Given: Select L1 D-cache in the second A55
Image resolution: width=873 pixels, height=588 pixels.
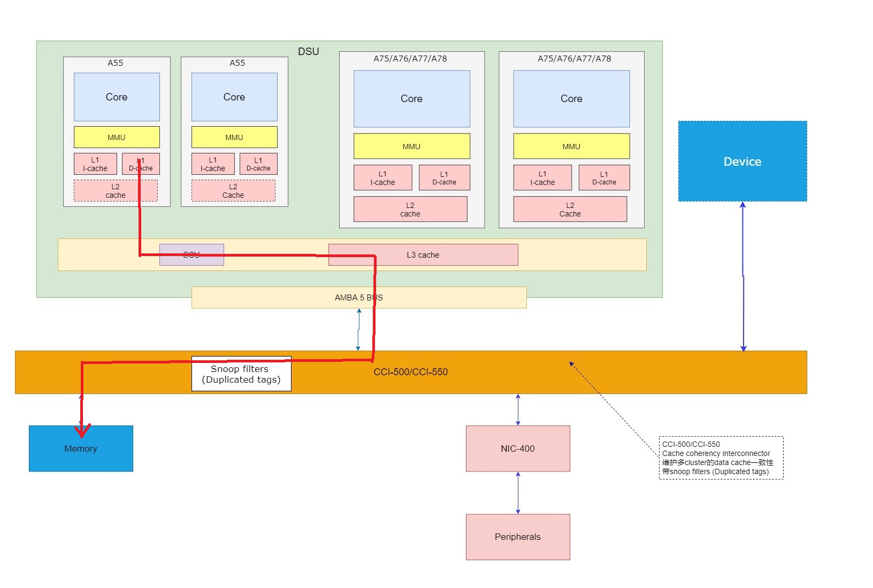Looking at the screenshot, I should (x=258, y=164).
